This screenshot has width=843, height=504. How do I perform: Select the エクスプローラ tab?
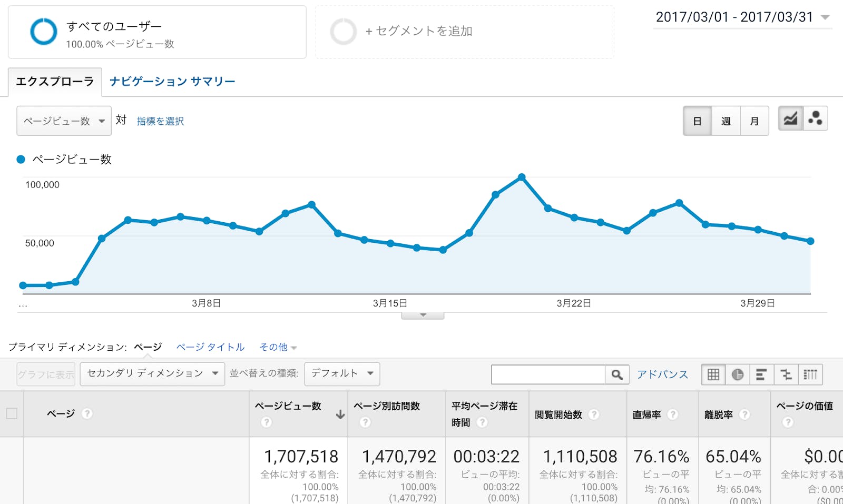pos(54,81)
